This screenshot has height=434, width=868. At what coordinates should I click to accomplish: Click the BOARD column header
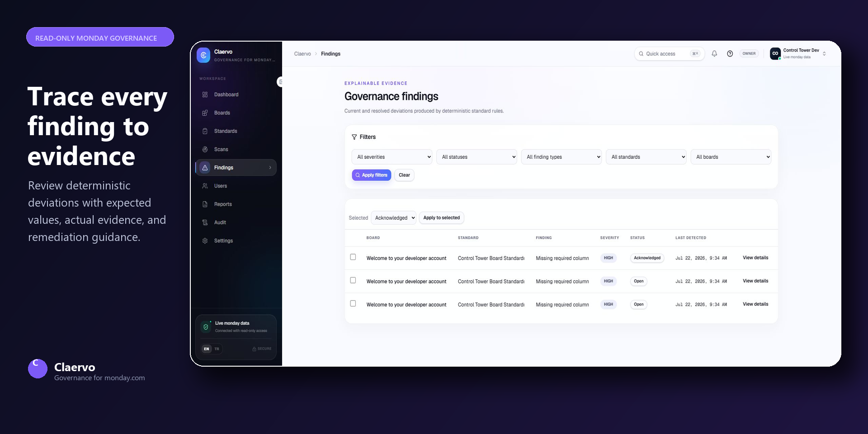coord(373,238)
